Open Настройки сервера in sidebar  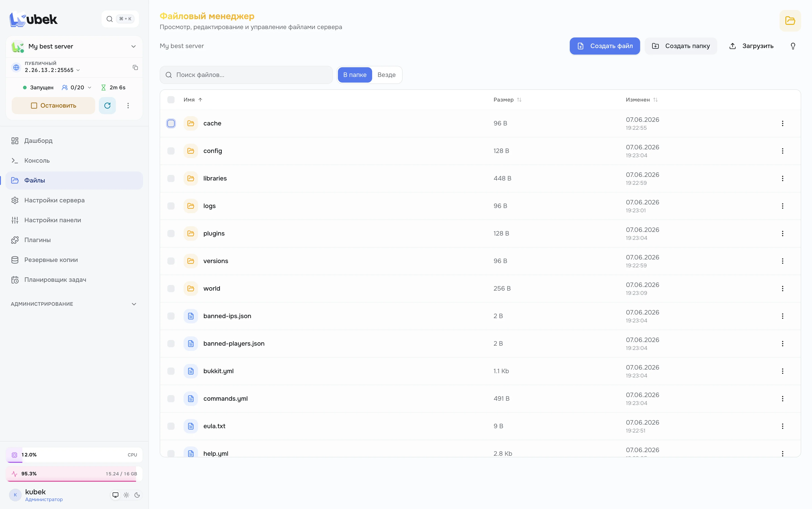tap(74, 200)
